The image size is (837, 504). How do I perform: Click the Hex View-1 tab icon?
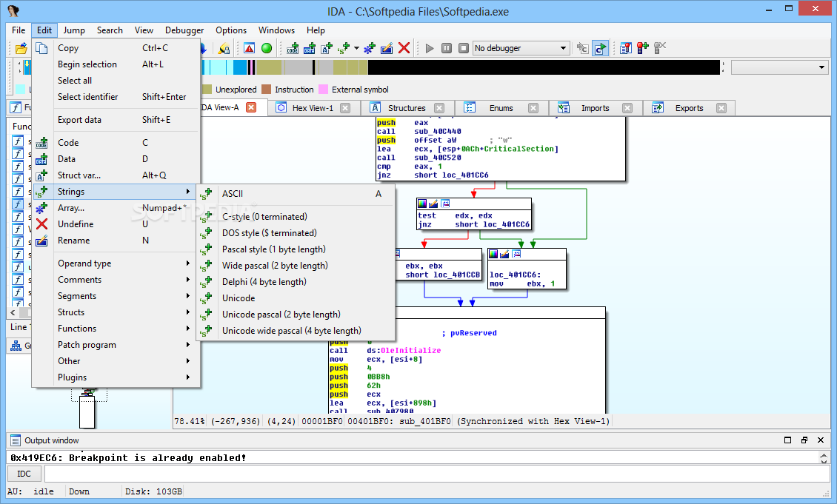pyautogui.click(x=281, y=108)
